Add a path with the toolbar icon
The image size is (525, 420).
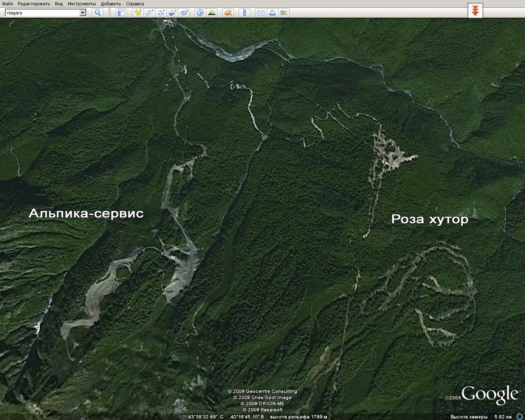pyautogui.click(x=161, y=13)
